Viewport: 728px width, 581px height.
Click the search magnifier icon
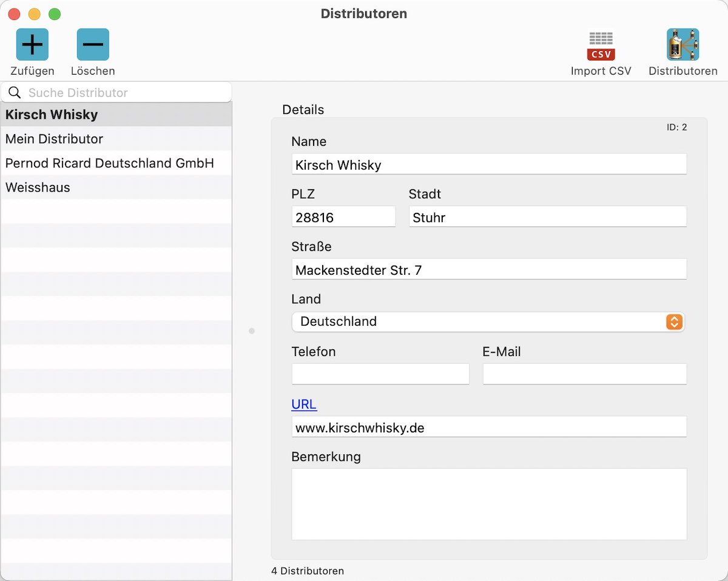point(15,93)
